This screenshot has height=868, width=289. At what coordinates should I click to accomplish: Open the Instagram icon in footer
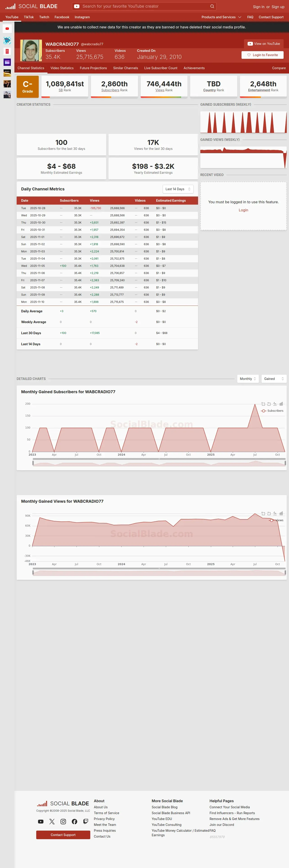pyautogui.click(x=63, y=822)
